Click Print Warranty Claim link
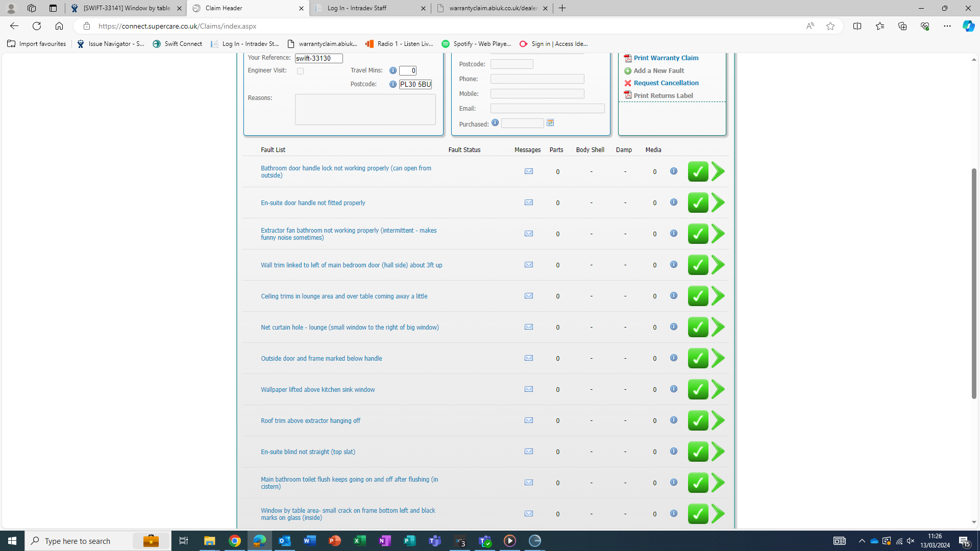980x551 pixels. click(666, 58)
